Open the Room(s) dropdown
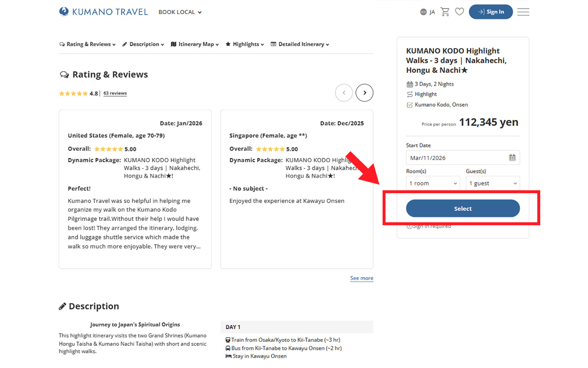 pyautogui.click(x=433, y=183)
